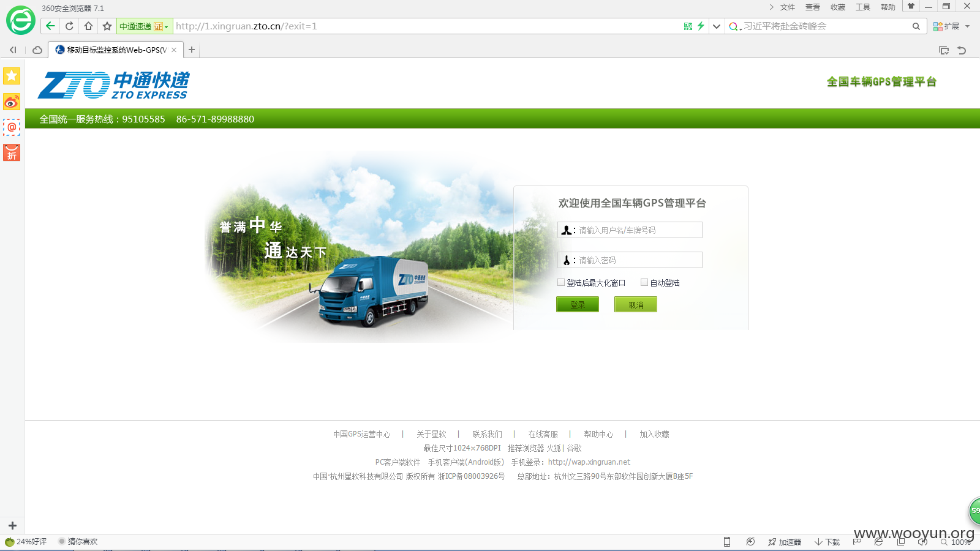Open the 收藏 menu
Image resolution: width=980 pixels, height=551 pixels.
pyautogui.click(x=838, y=7)
